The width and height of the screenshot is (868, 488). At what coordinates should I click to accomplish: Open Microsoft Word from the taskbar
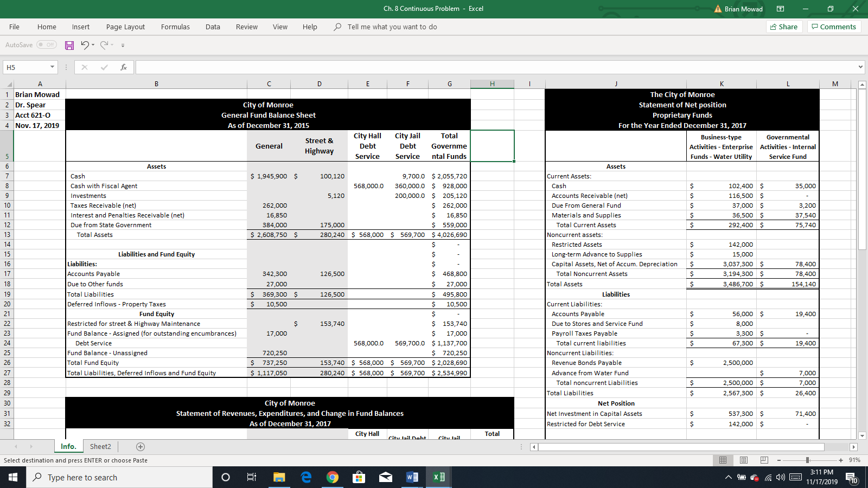[x=412, y=477]
